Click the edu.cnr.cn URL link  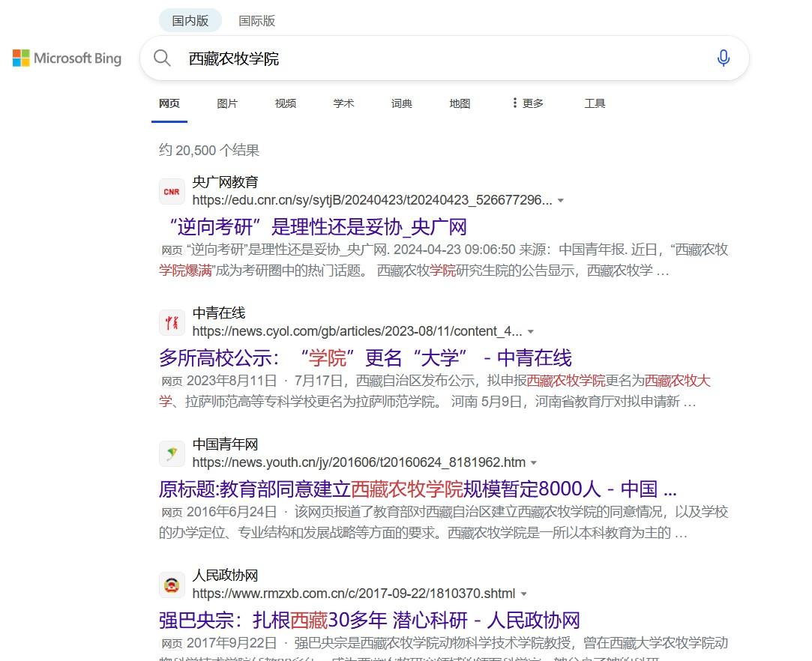click(372, 200)
